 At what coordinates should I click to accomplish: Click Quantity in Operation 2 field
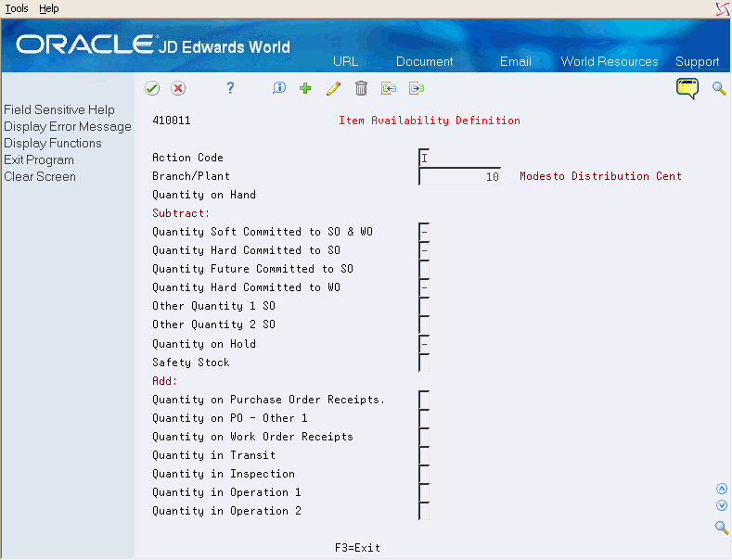click(x=424, y=511)
